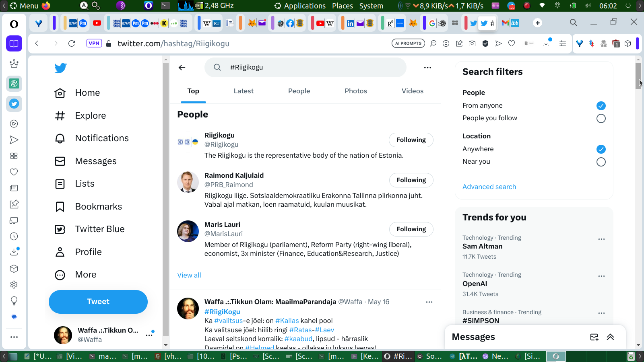
Task: Open the System menu in the top panel
Action: pyautogui.click(x=371, y=6)
